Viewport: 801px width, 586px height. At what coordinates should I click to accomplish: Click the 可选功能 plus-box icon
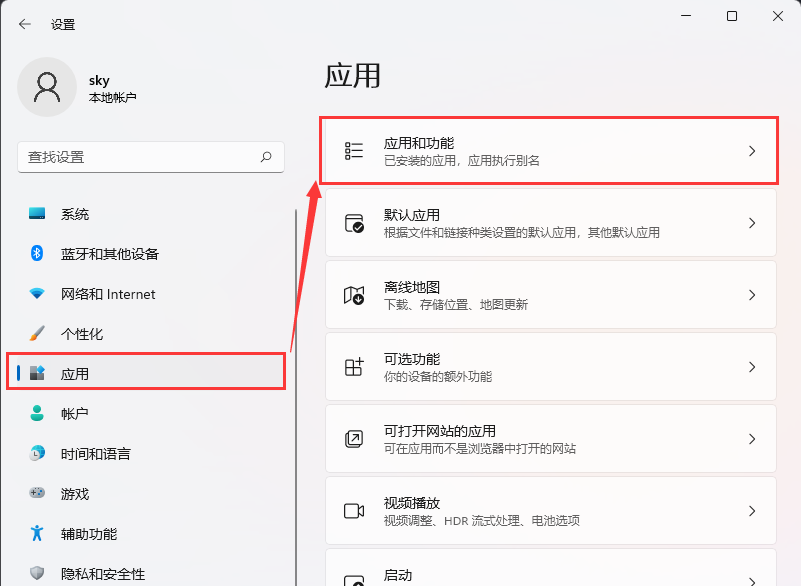pos(352,366)
